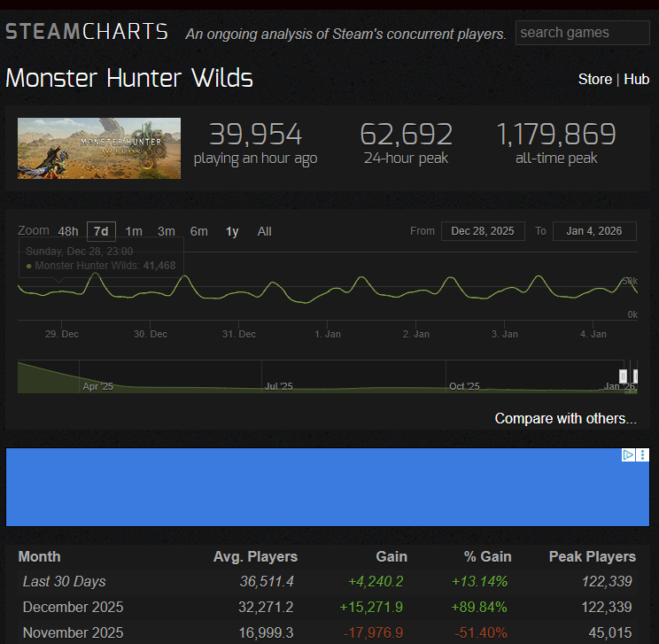Click the 45,015 peak players cell
The width and height of the screenshot is (659, 644).
pos(609,632)
